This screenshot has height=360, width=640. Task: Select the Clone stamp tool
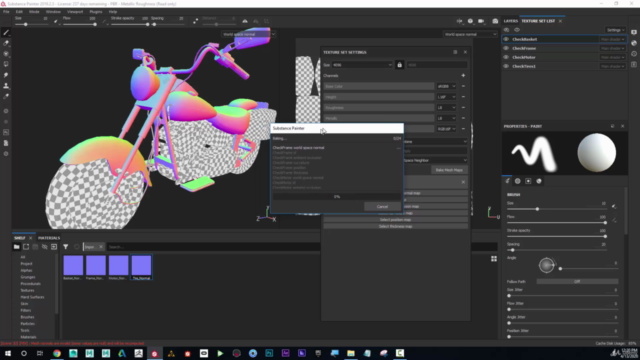6,86
